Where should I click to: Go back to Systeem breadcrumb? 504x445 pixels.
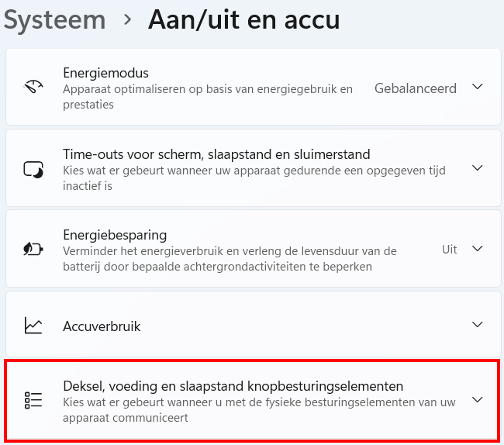[x=54, y=19]
